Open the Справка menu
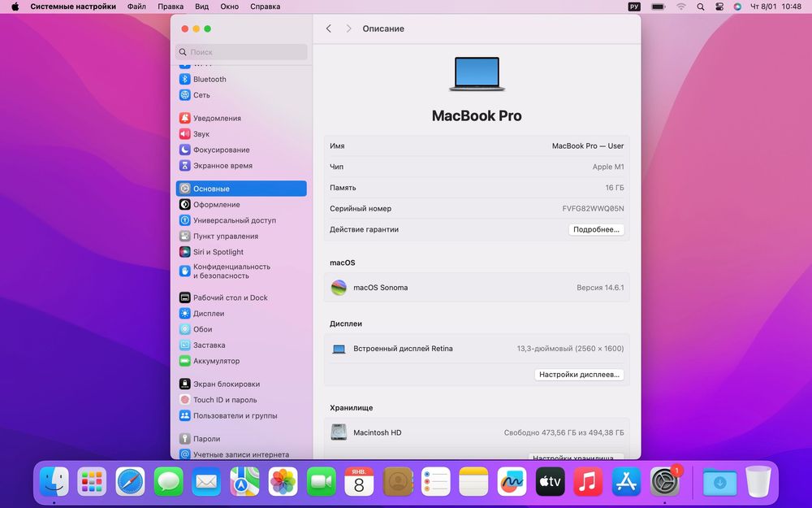812x508 pixels. (x=266, y=7)
